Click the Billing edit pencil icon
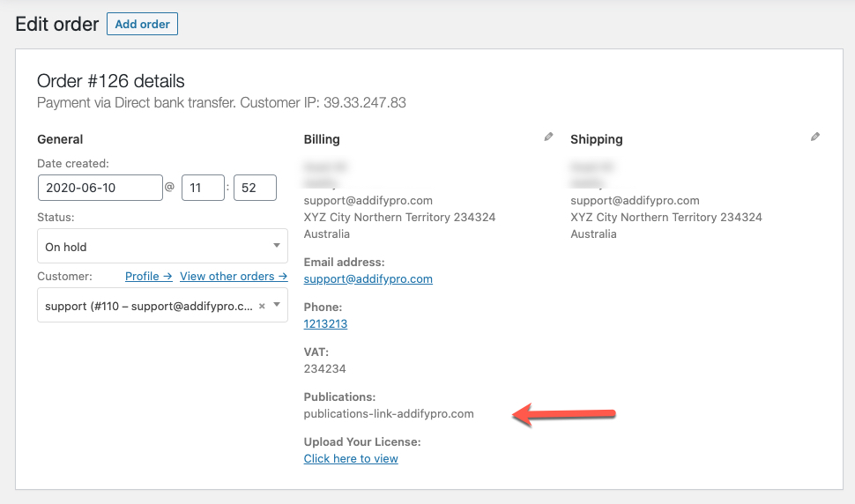 coord(549,137)
